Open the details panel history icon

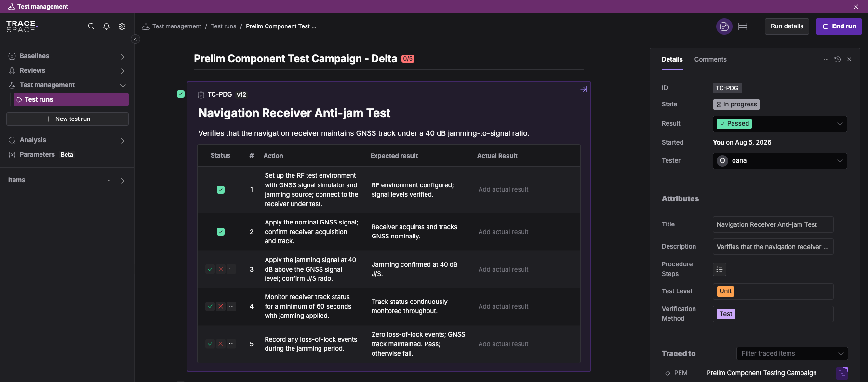pyautogui.click(x=838, y=59)
